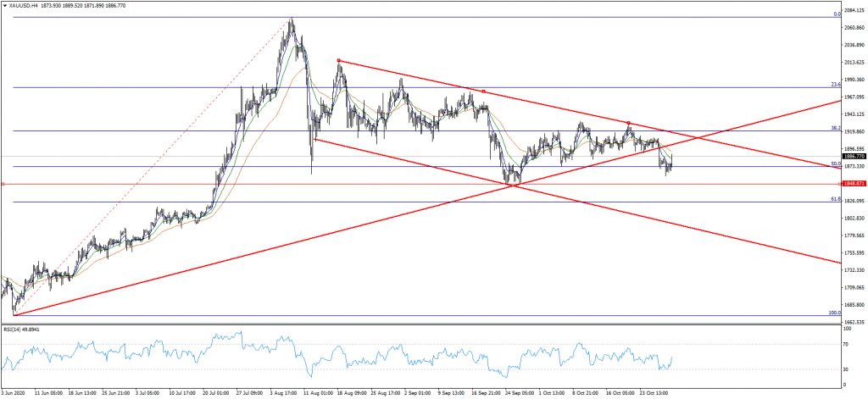
Task: Open the XAUUSD,H4 chart dropdown arrow
Action: click(x=5, y=5)
